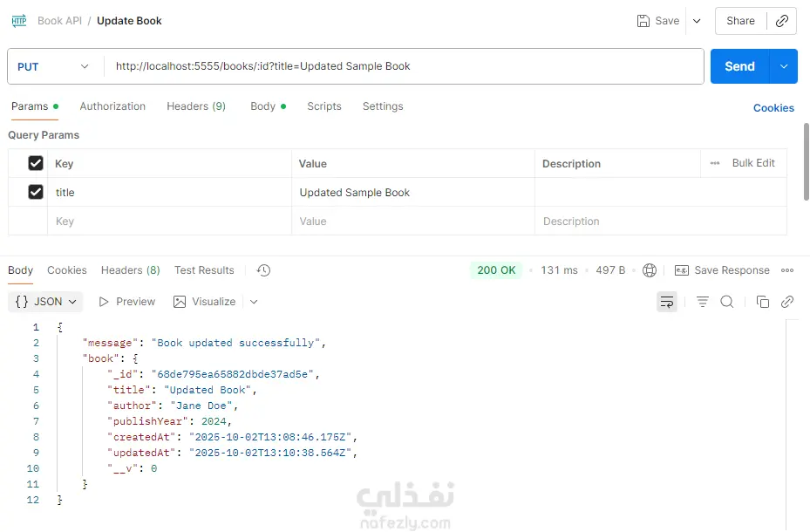Click the 200 OK status badge
810x532 pixels.
point(496,270)
